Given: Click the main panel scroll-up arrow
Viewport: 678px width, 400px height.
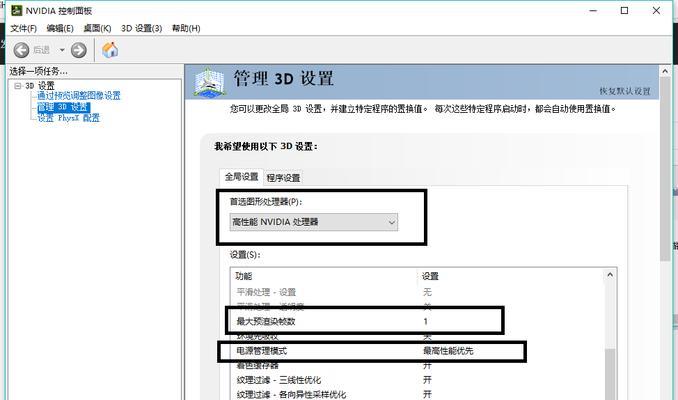Looking at the screenshot, I should click(665, 71).
